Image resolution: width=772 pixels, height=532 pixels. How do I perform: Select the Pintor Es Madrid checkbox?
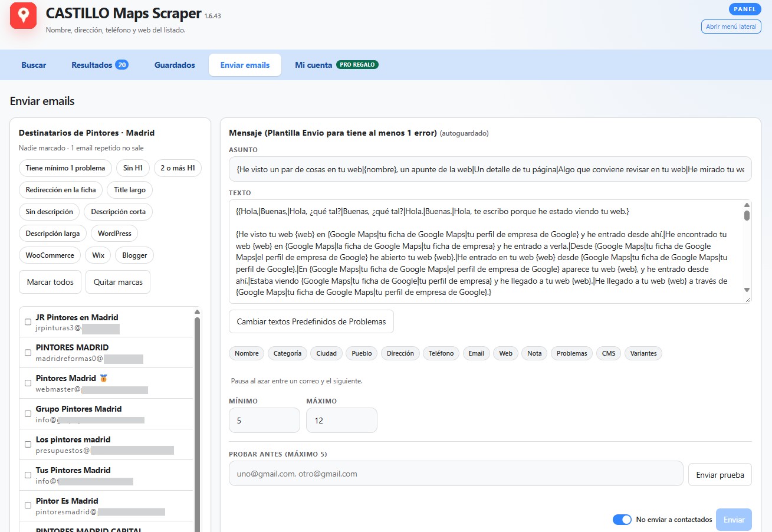click(28, 505)
